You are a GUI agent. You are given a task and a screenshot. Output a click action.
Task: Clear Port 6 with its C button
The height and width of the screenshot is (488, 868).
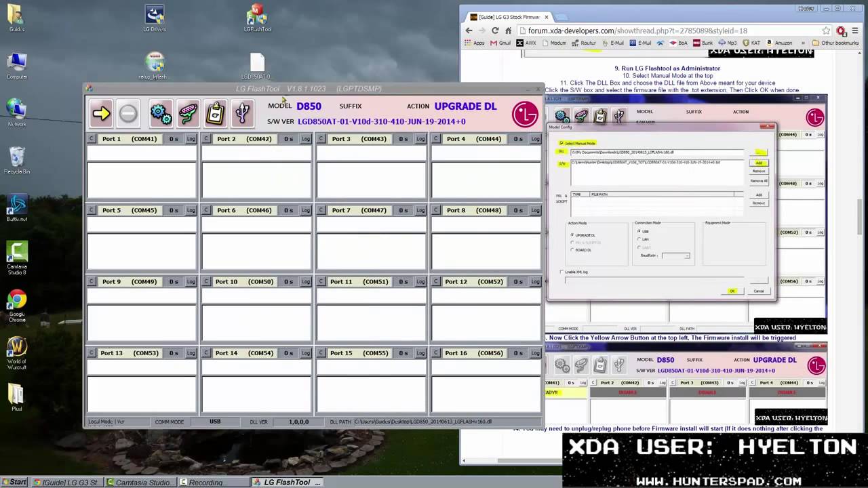pyautogui.click(x=206, y=210)
